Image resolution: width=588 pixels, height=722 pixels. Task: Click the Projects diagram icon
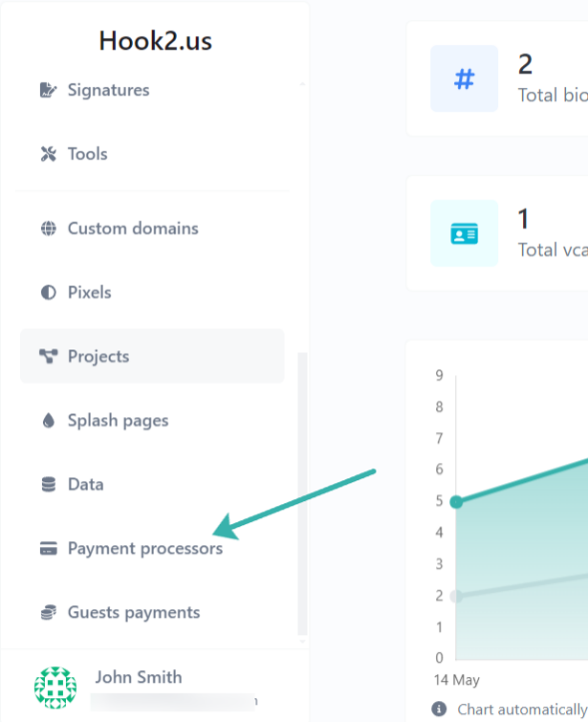pyautogui.click(x=48, y=356)
